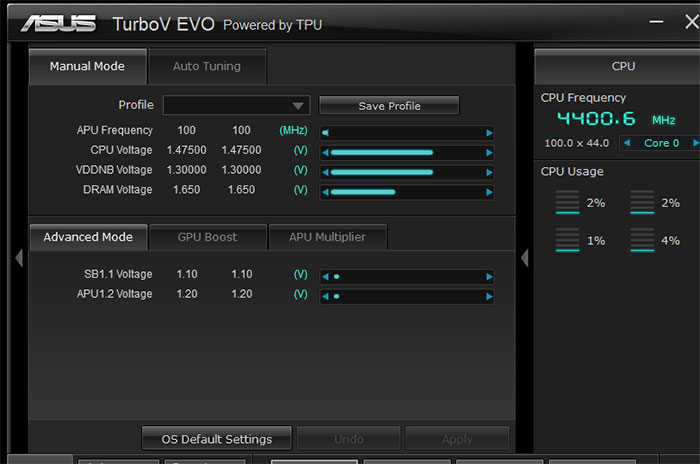Select next core after Core 0
This screenshot has width=700, height=464.
coord(696,143)
